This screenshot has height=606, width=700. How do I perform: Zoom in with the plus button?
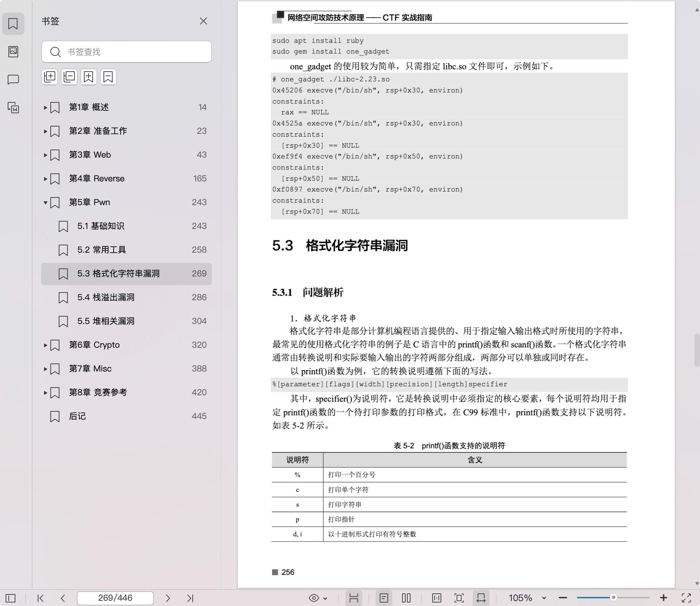point(664,598)
